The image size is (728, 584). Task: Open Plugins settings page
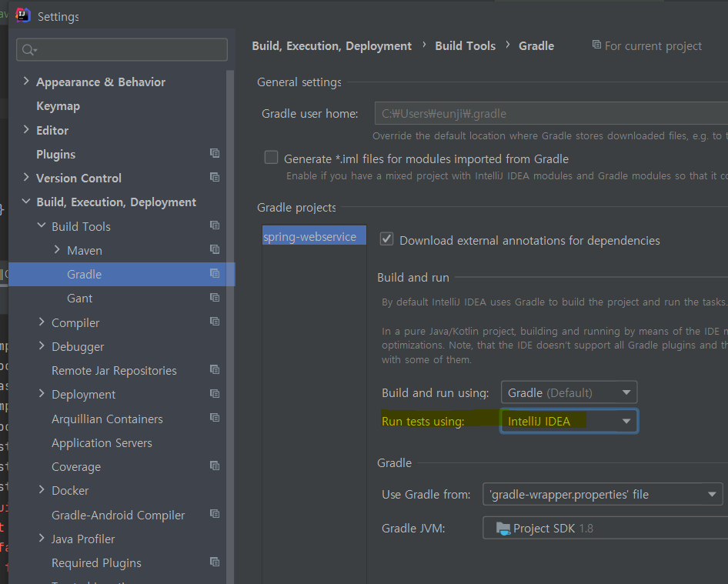(55, 155)
